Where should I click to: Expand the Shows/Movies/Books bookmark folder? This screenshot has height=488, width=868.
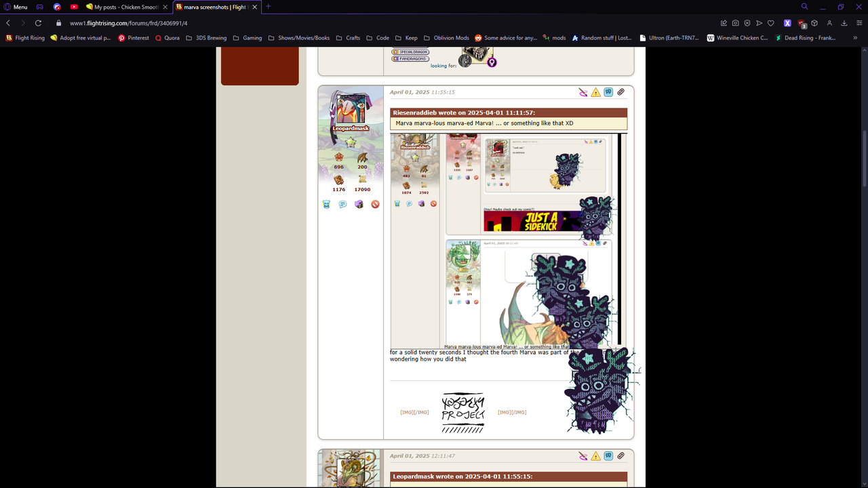point(298,38)
